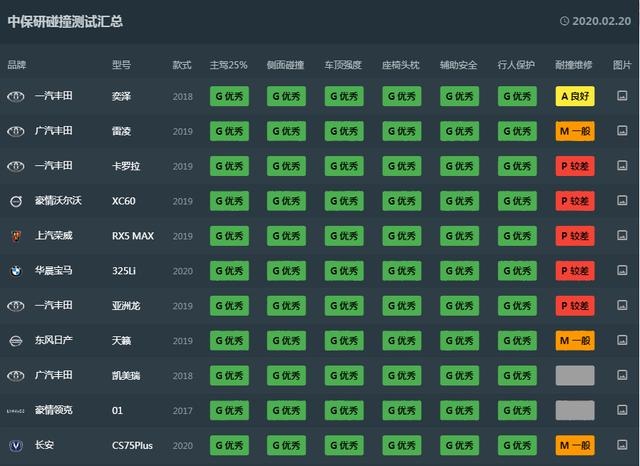
Task: Click the clock icon beside 2020.02.20
Action: (x=564, y=20)
